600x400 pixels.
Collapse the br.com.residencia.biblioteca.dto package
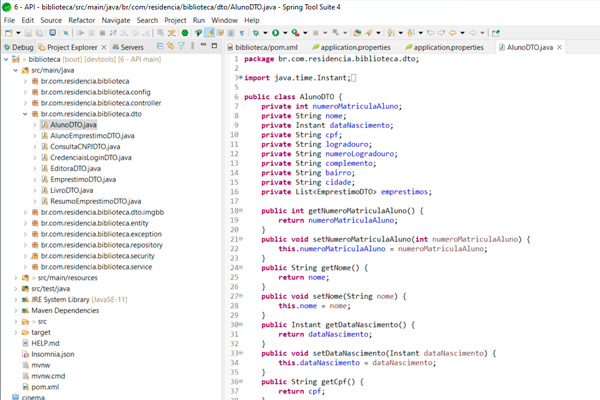pos(25,114)
